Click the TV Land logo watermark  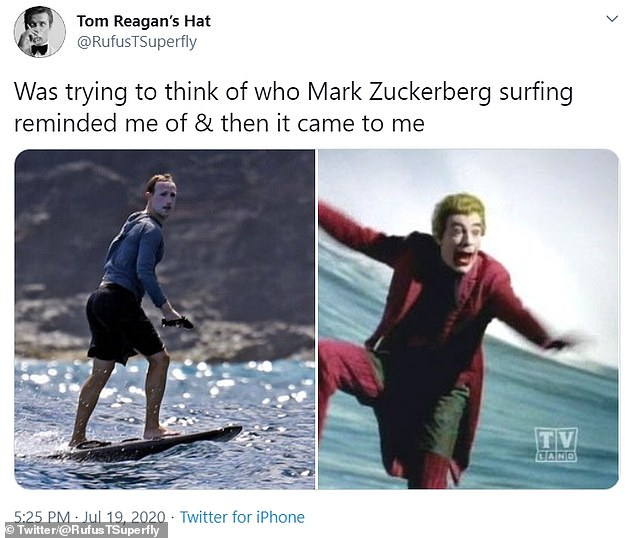pyautogui.click(x=556, y=444)
